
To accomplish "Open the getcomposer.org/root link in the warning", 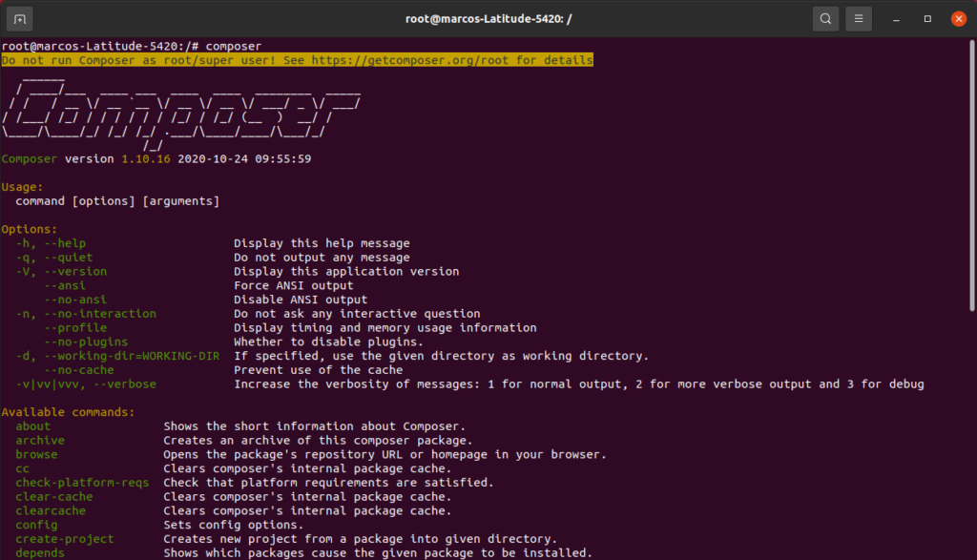I will (412, 60).
